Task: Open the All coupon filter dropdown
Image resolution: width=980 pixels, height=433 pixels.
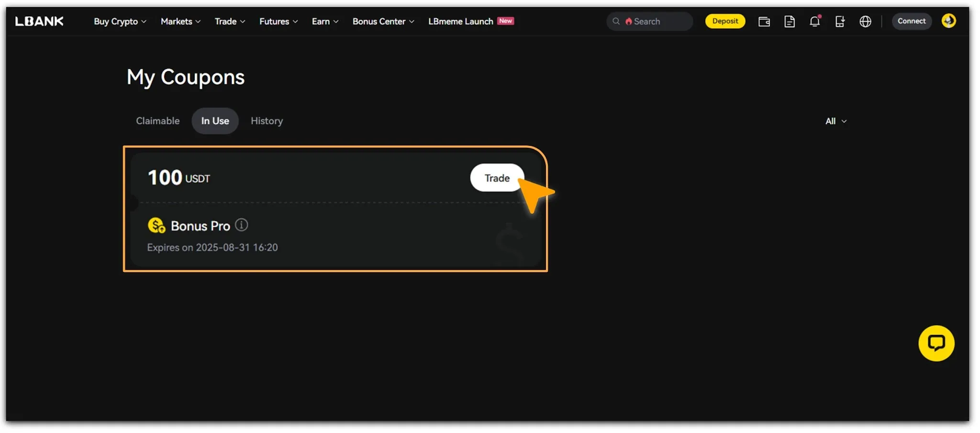Action: click(x=836, y=122)
